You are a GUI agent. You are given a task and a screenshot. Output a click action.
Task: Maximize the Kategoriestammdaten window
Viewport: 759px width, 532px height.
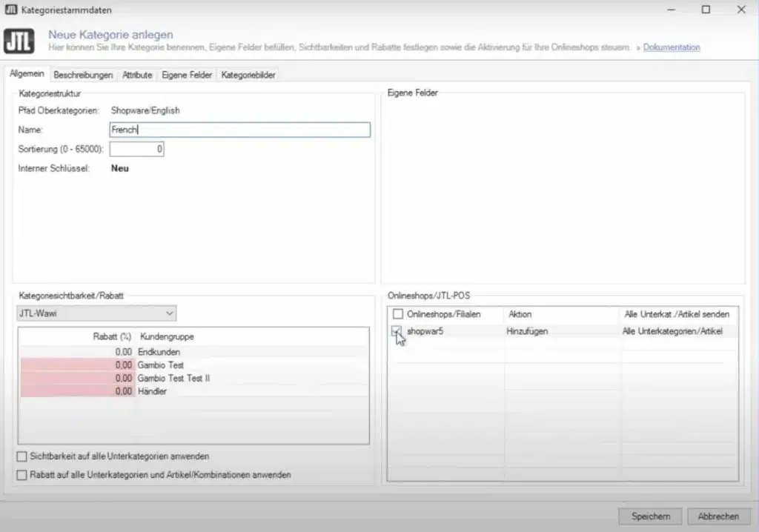tap(706, 10)
